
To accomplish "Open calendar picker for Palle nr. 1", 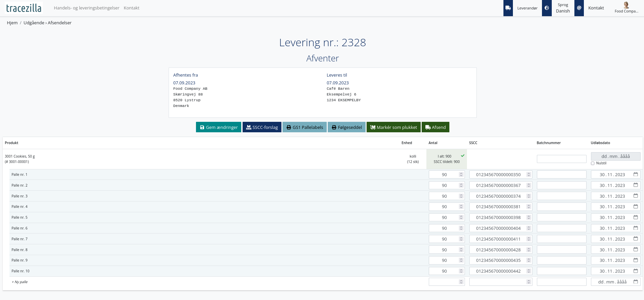I will point(636,174).
